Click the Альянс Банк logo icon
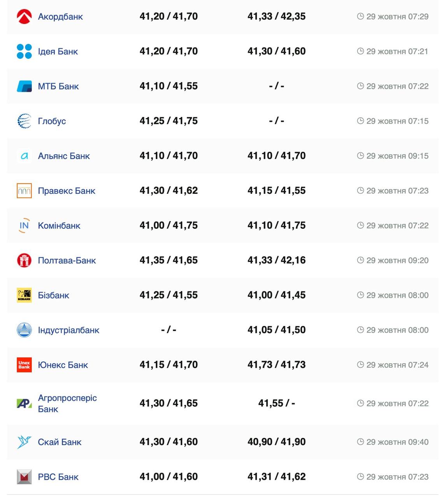 point(24,156)
